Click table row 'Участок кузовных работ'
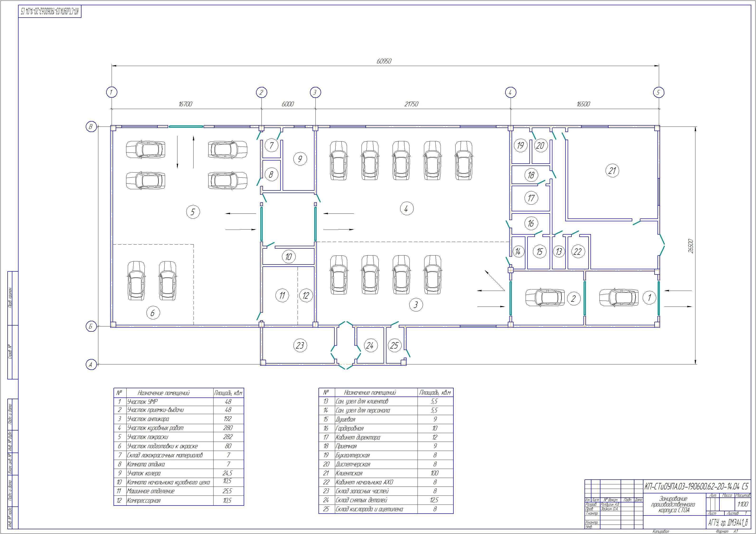This screenshot has height=534, width=756. coord(155,428)
